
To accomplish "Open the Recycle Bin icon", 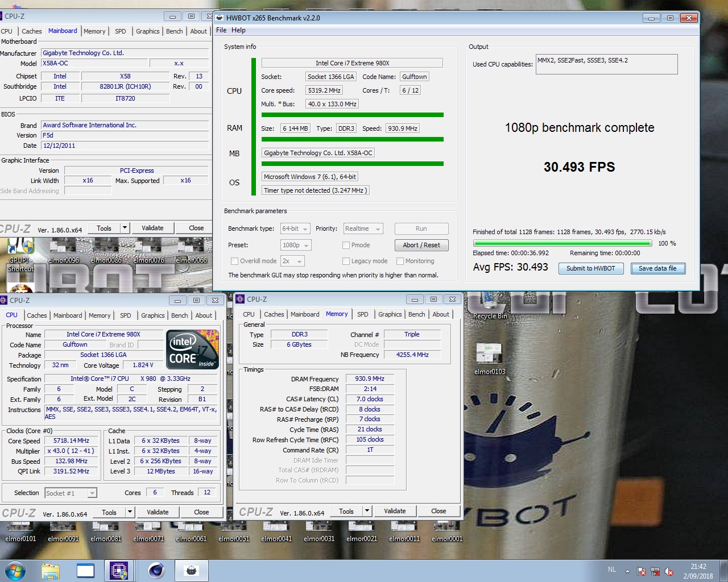I will tap(490, 306).
